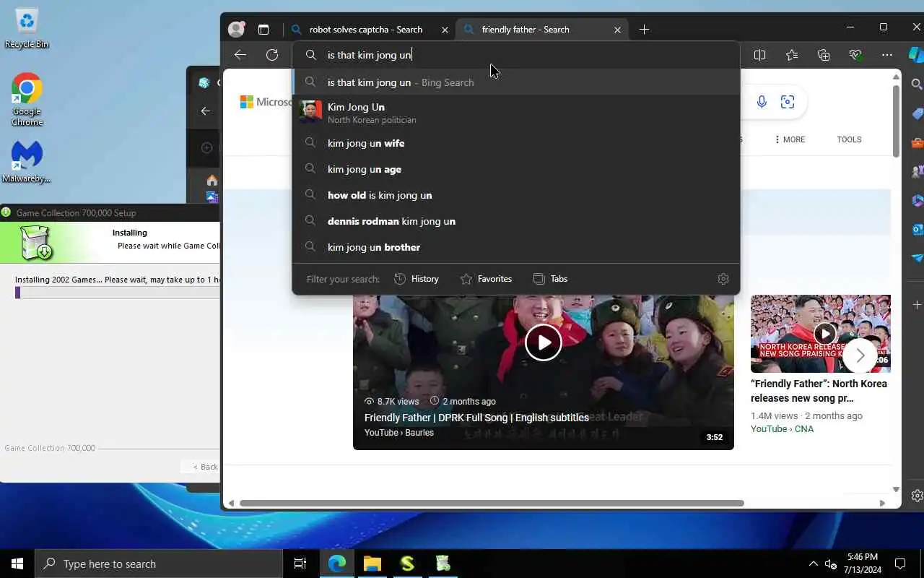
Task: Open the Google Chrome desktop shortcut
Action: [x=27, y=99]
